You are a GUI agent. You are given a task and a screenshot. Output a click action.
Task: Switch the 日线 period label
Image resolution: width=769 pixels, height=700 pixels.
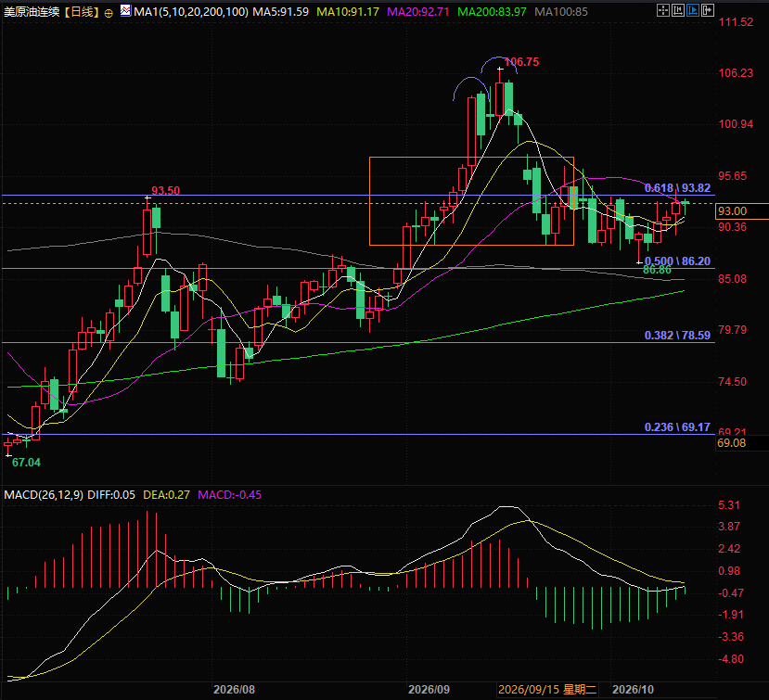pos(82,12)
